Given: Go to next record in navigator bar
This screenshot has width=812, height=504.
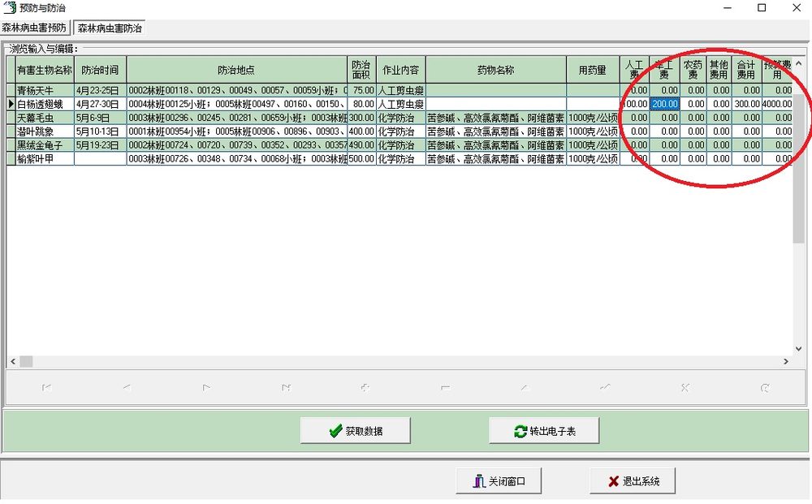Looking at the screenshot, I should pyautogui.click(x=206, y=388).
